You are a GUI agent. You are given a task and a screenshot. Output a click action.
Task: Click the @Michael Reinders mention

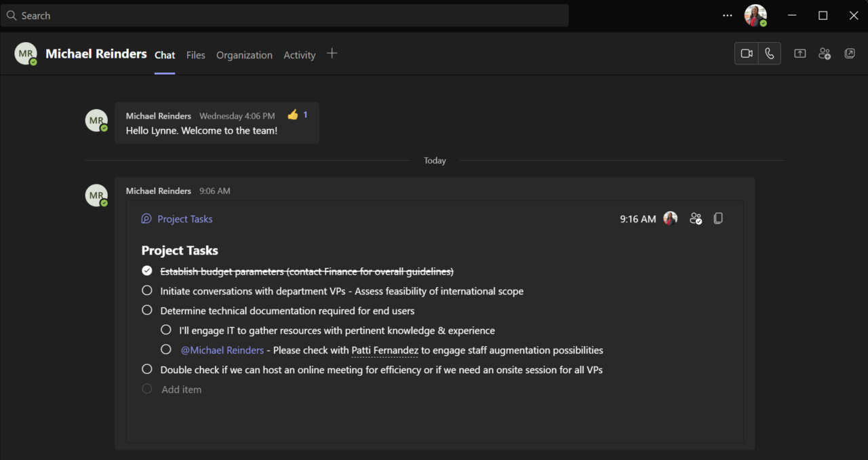(222, 349)
